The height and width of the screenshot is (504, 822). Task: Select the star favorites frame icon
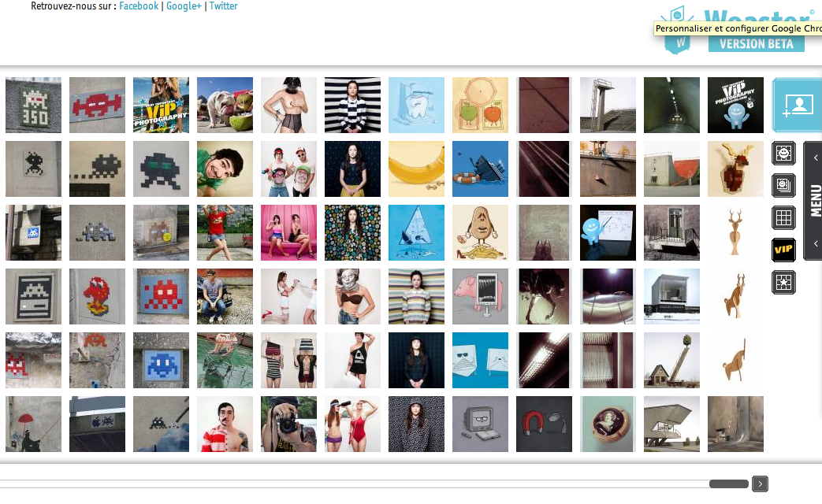click(783, 283)
